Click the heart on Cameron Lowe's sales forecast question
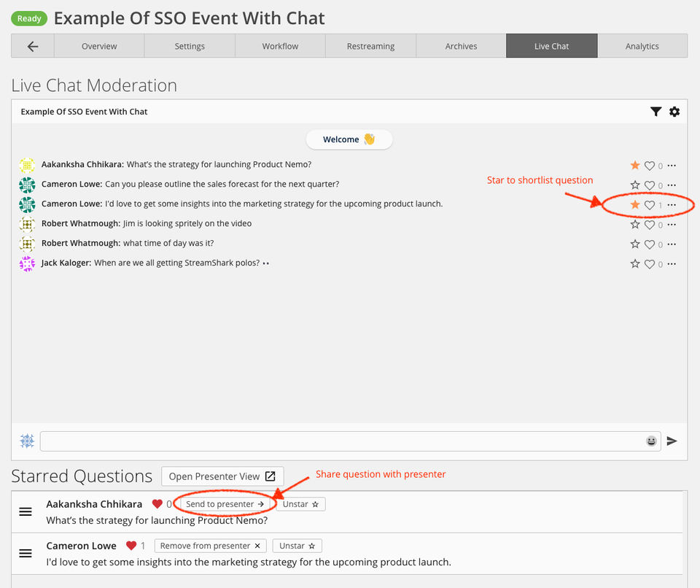Screen dimensions: 700x588 click(x=650, y=185)
